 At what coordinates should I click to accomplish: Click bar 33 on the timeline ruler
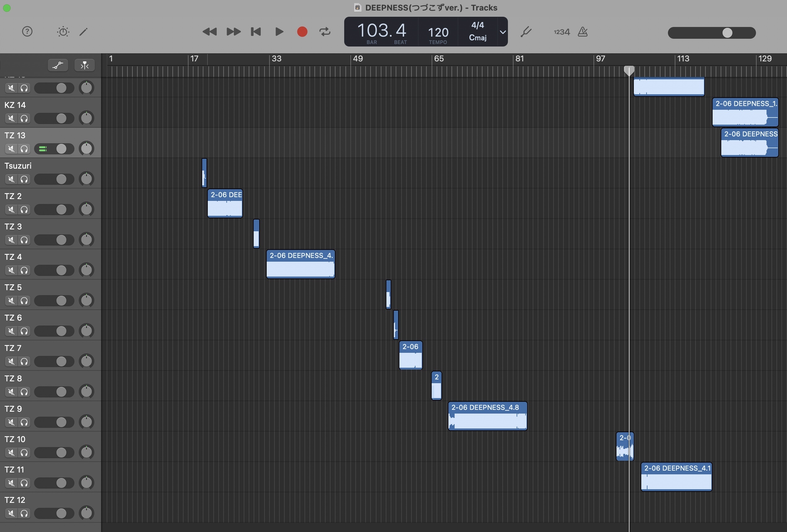pyautogui.click(x=276, y=59)
